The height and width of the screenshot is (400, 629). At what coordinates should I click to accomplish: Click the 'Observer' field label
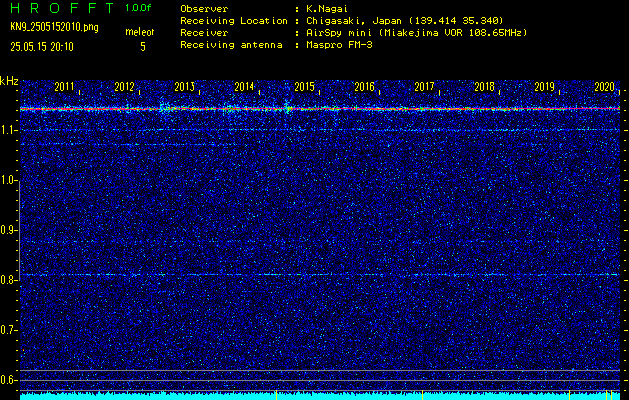coord(204,9)
